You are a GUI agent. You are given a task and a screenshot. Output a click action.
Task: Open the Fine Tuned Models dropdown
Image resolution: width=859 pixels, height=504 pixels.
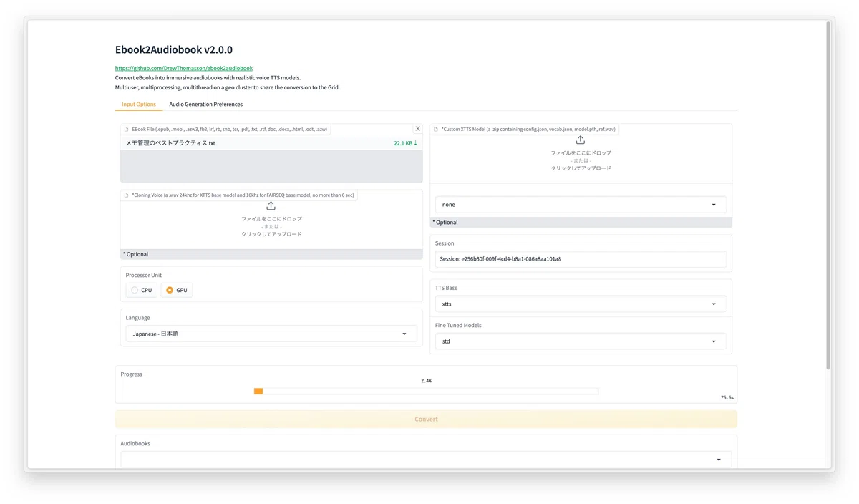(x=581, y=341)
